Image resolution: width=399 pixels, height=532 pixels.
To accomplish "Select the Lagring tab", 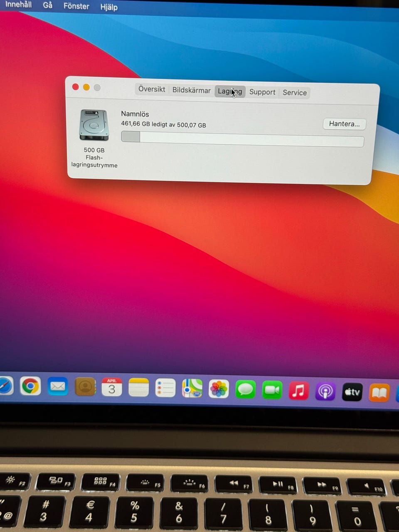I will click(x=230, y=91).
